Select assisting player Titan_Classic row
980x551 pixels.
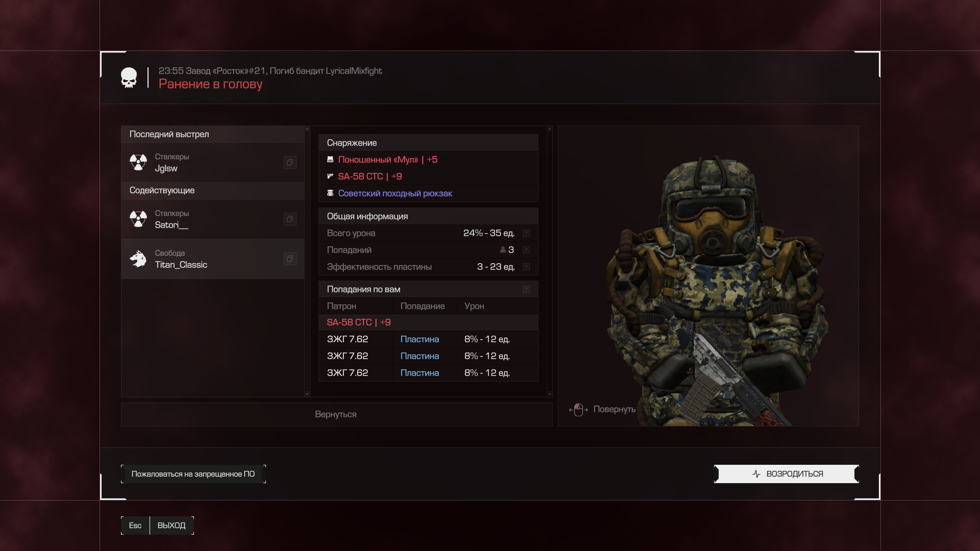213,259
